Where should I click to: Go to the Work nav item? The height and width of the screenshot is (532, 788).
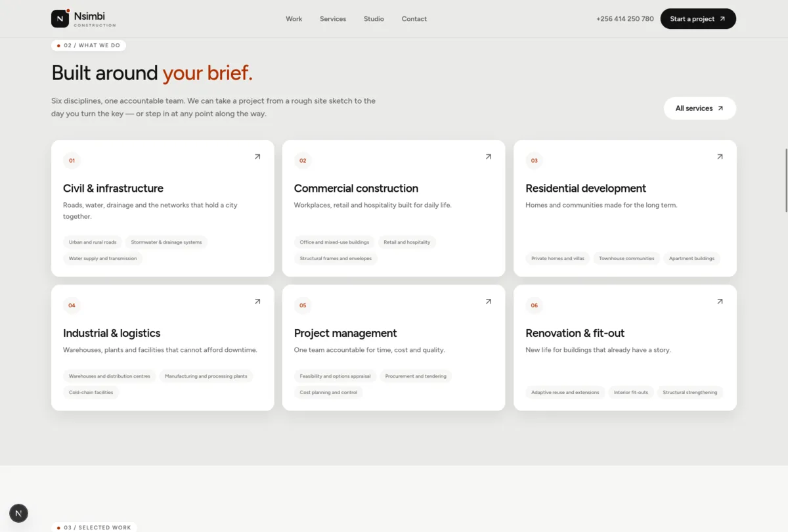tap(294, 19)
